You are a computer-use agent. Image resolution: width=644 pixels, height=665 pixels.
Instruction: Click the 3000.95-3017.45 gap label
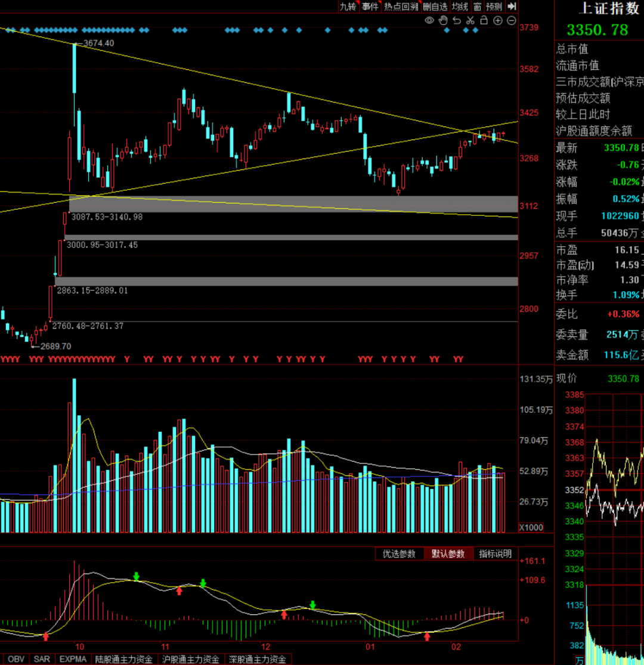[x=102, y=245]
